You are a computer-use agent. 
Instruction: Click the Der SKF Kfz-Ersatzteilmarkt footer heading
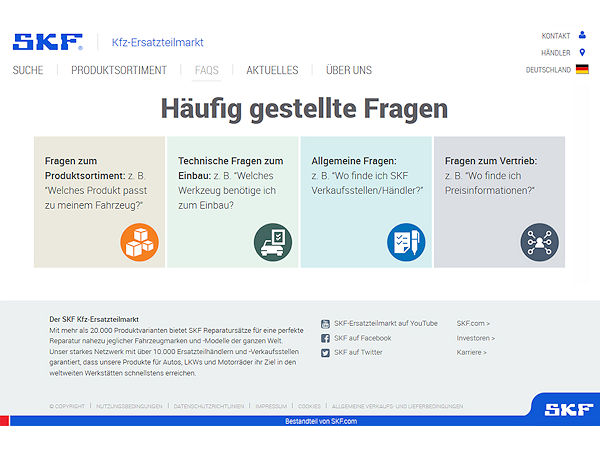(94, 319)
